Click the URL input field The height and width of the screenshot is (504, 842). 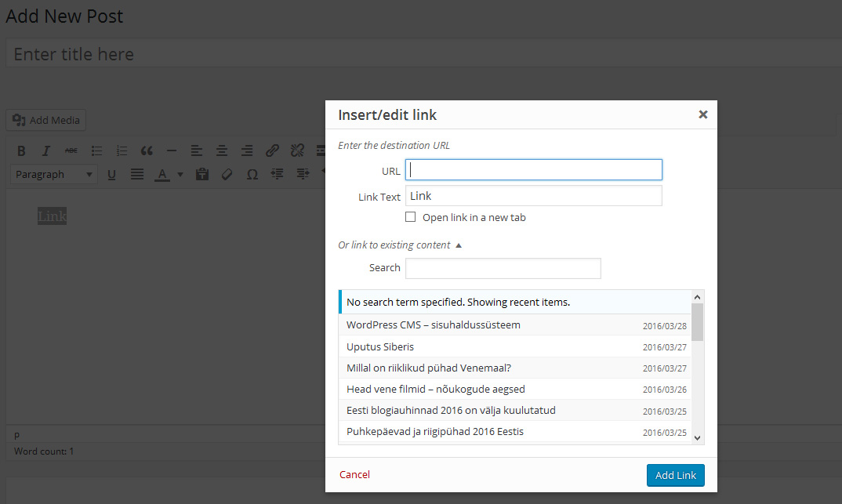(x=534, y=170)
